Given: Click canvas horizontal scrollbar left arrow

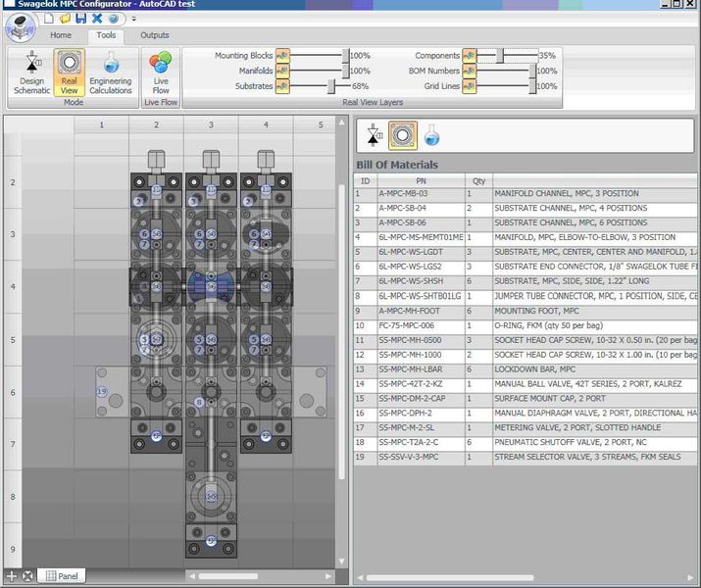Looking at the screenshot, I should click(x=192, y=576).
